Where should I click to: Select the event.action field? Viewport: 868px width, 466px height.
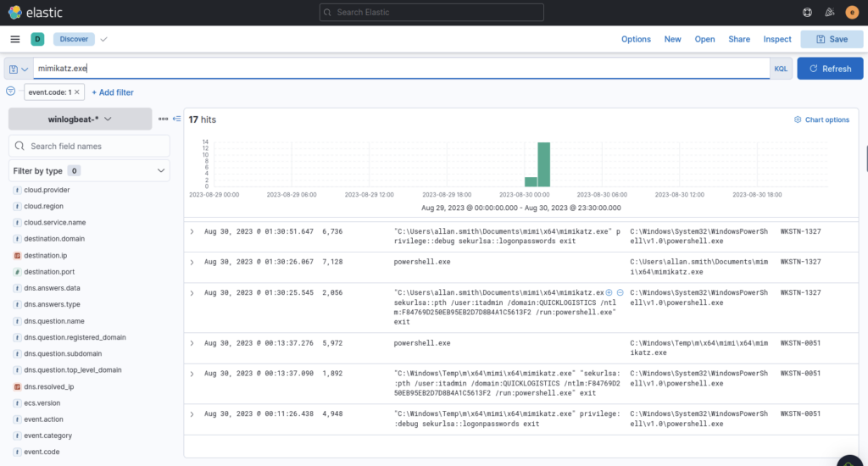click(x=43, y=419)
